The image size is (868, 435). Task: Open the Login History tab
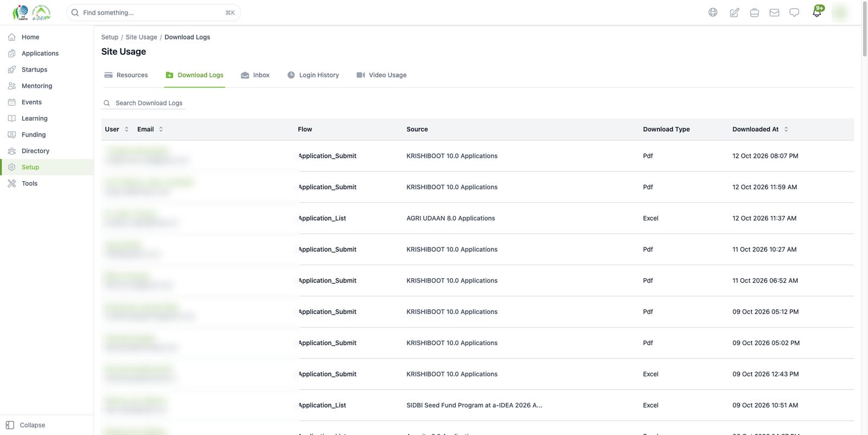313,75
